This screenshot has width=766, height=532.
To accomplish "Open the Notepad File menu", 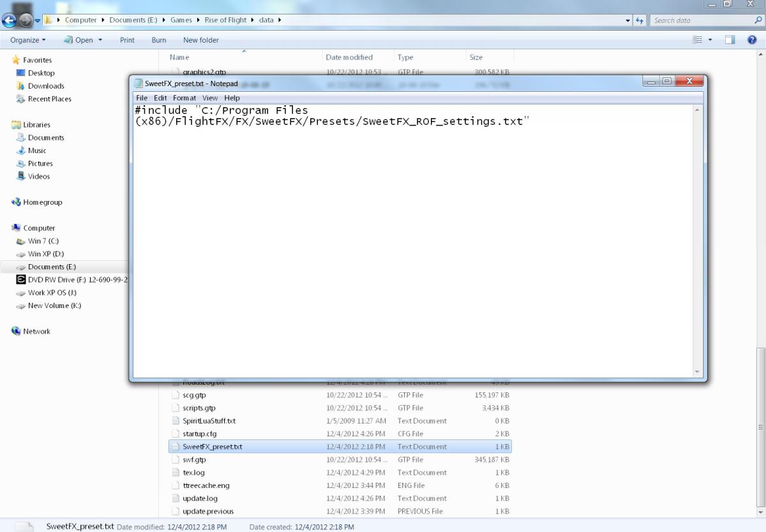I will tap(142, 98).
